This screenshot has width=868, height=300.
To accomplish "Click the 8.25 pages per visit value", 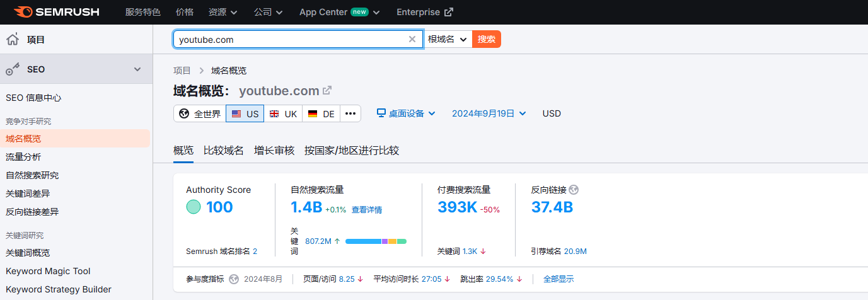I will [347, 279].
